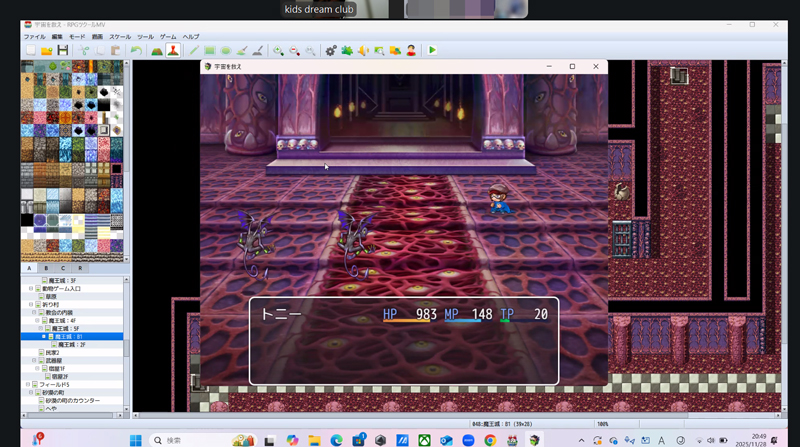This screenshot has width=800, height=447.
Task: Click the Undo arrow icon
Action: coord(136,50)
